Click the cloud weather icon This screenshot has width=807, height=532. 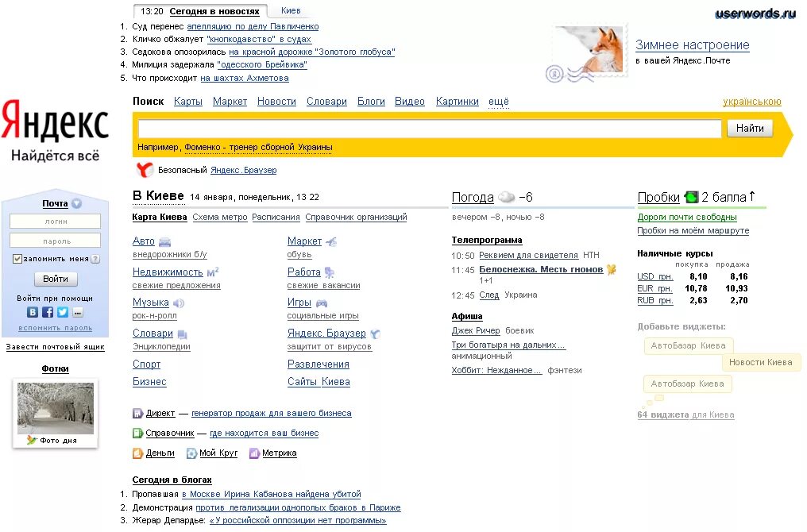coord(507,197)
